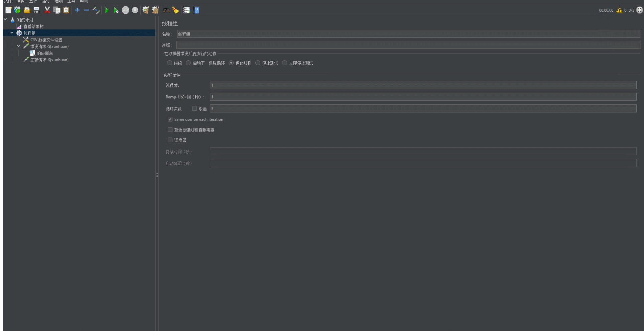Select the 继续 radio button
Screen dimensions: 644x331
170,63
